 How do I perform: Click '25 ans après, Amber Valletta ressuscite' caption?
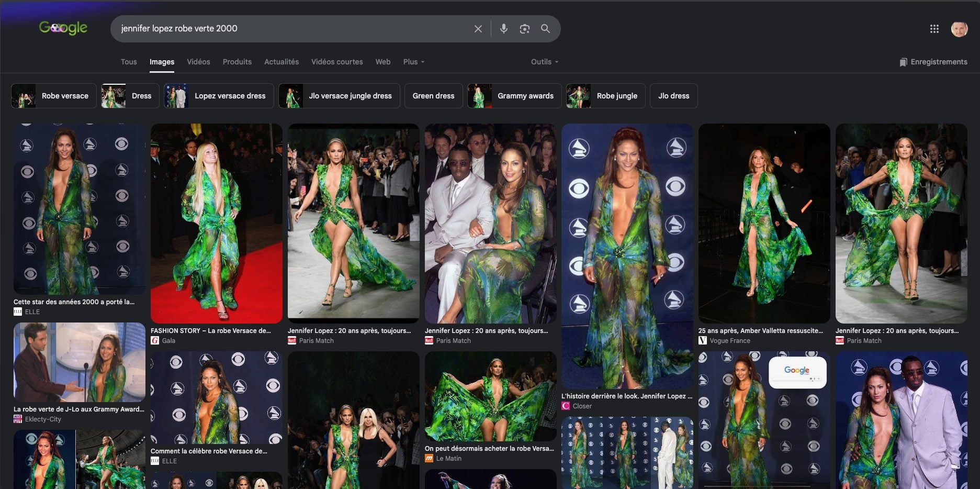pyautogui.click(x=761, y=330)
